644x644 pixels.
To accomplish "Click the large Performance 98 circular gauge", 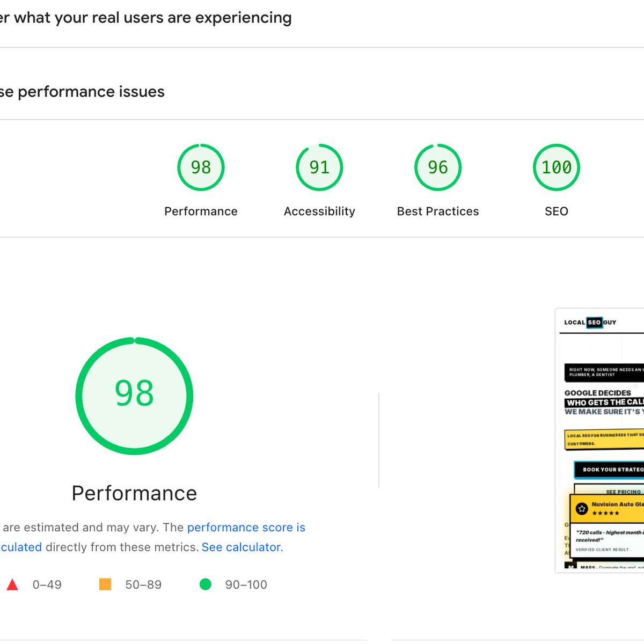I will click(x=134, y=396).
